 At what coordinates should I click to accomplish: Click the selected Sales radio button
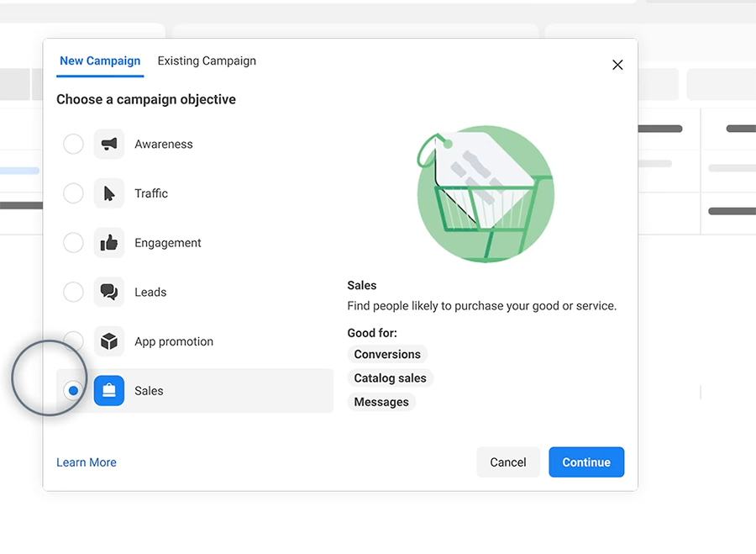[73, 390]
